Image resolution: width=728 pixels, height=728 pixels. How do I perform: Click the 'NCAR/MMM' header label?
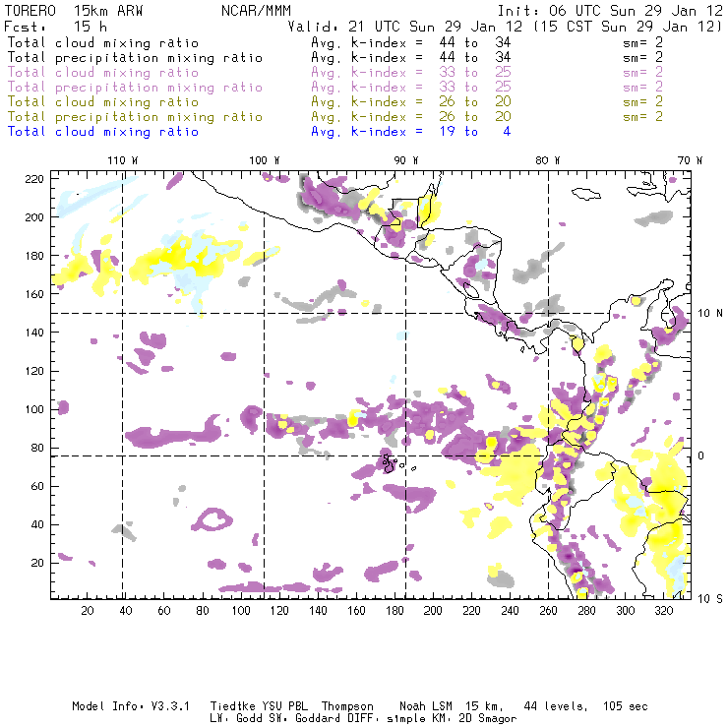click(256, 11)
